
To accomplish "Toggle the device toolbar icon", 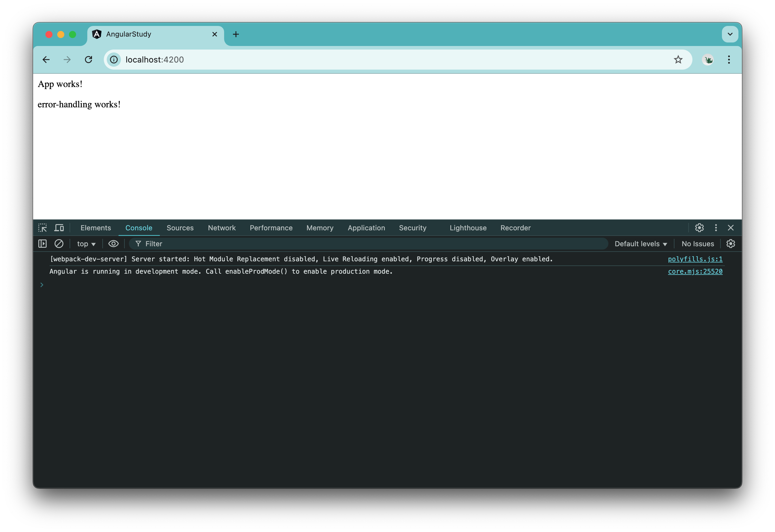I will [x=59, y=227].
